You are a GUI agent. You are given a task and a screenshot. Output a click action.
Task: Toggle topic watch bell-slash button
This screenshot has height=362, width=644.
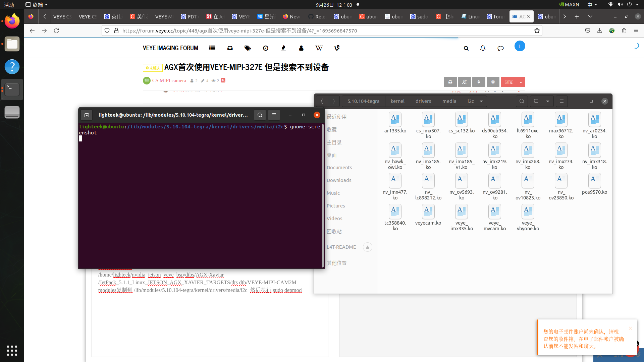pos(464,82)
